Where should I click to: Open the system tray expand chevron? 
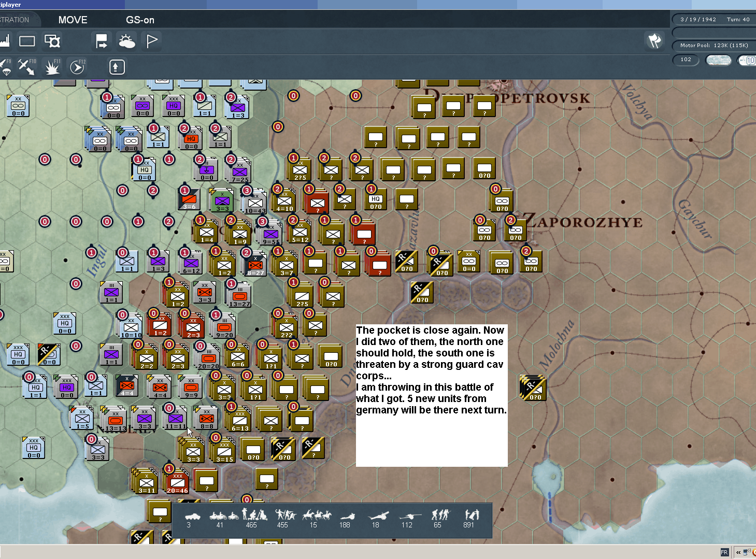point(738,552)
